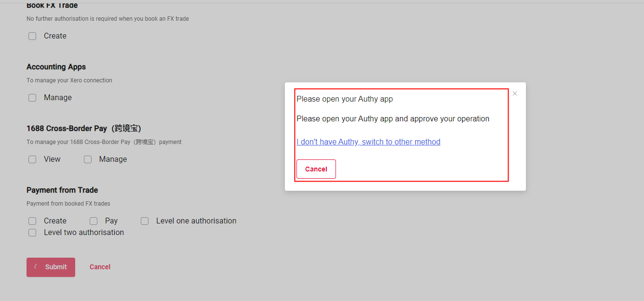The height and width of the screenshot is (301, 644).
Task: Check Manage for 1688 Cross-Border Pay
Action: point(88,159)
